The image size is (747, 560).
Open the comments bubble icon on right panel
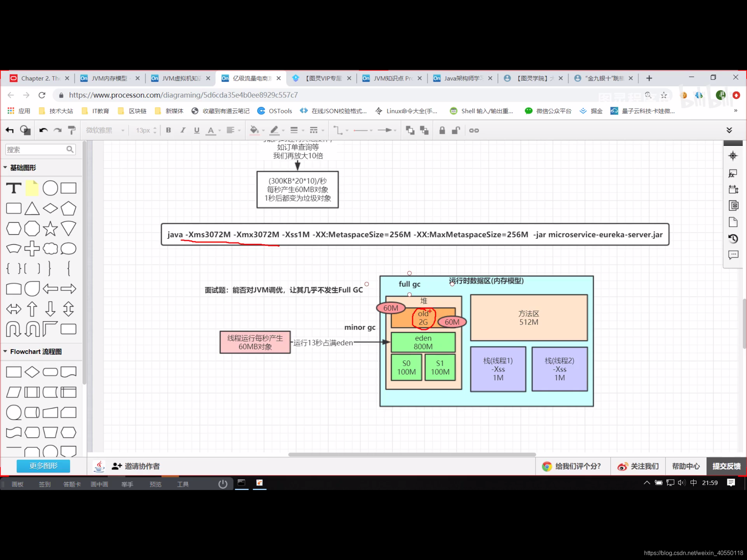tap(733, 255)
